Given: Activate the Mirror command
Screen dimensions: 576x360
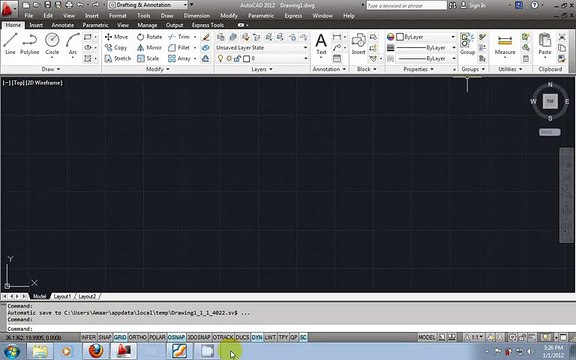Looking at the screenshot, I should (x=149, y=47).
